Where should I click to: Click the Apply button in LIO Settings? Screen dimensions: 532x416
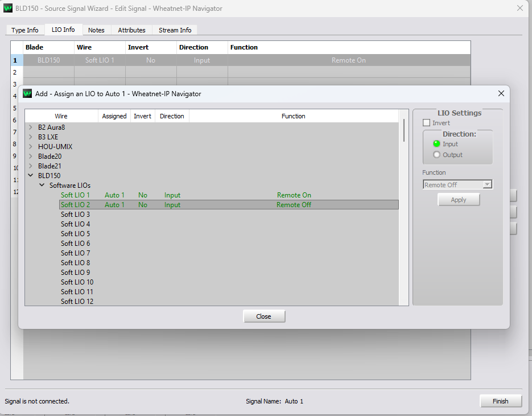(459, 200)
